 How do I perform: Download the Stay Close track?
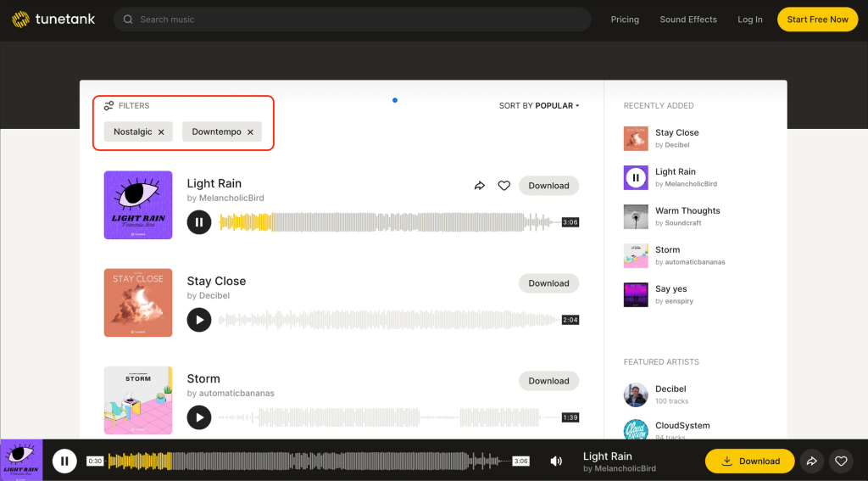[x=548, y=283]
